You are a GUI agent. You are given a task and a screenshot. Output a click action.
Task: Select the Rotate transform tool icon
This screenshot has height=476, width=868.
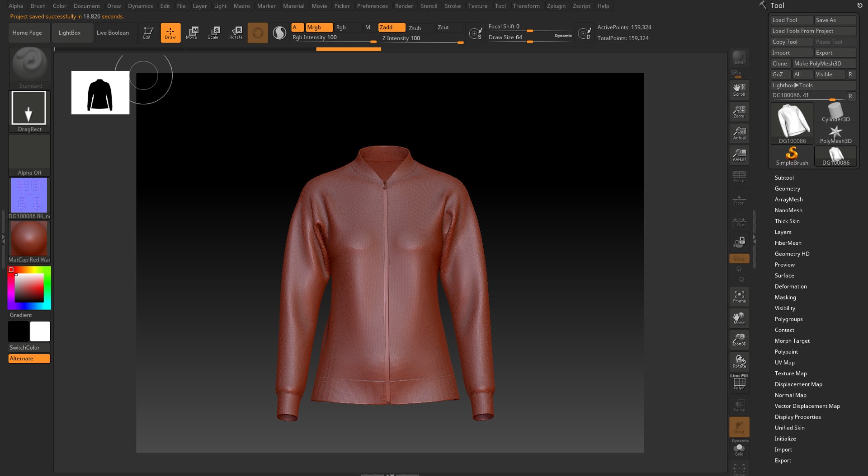point(236,33)
